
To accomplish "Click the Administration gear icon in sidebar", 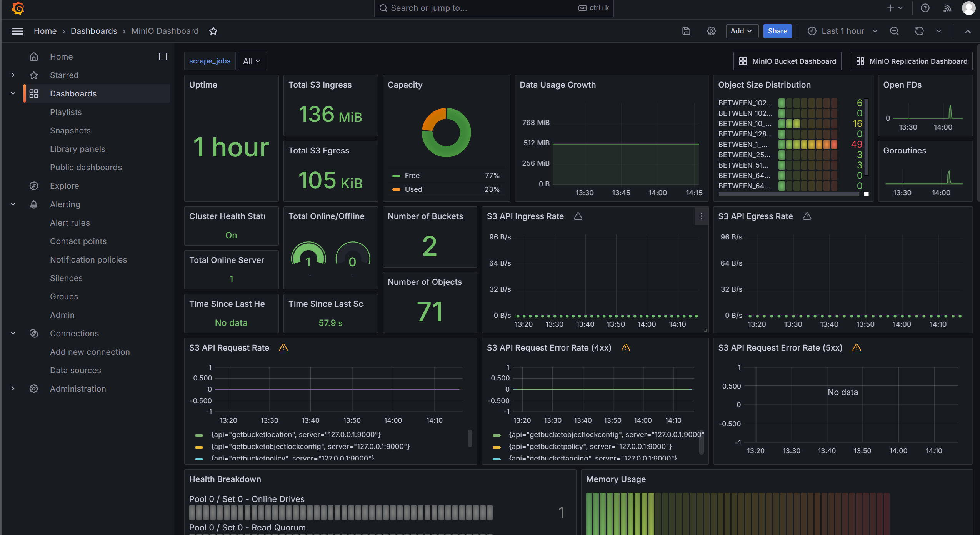I will coord(34,389).
